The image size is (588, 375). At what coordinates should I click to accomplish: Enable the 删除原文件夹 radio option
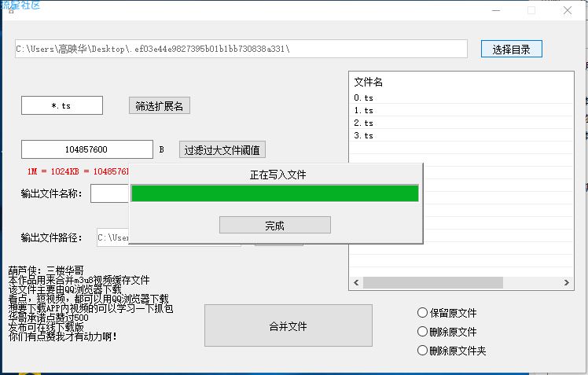pos(423,351)
